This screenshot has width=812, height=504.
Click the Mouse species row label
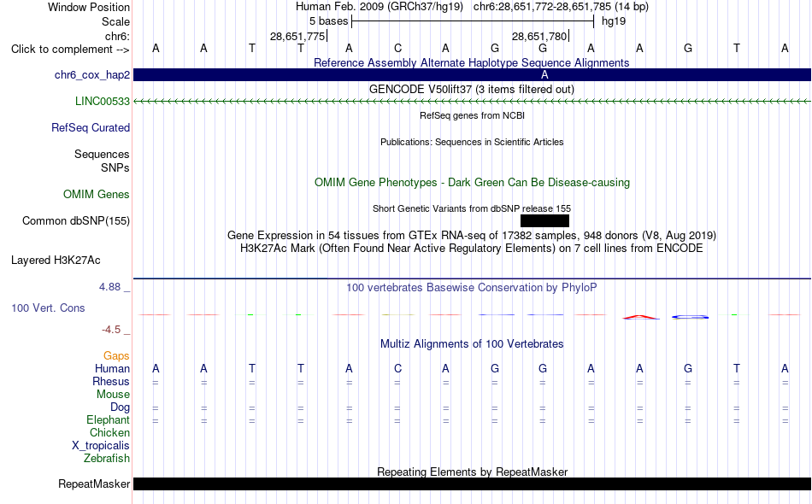coord(113,395)
